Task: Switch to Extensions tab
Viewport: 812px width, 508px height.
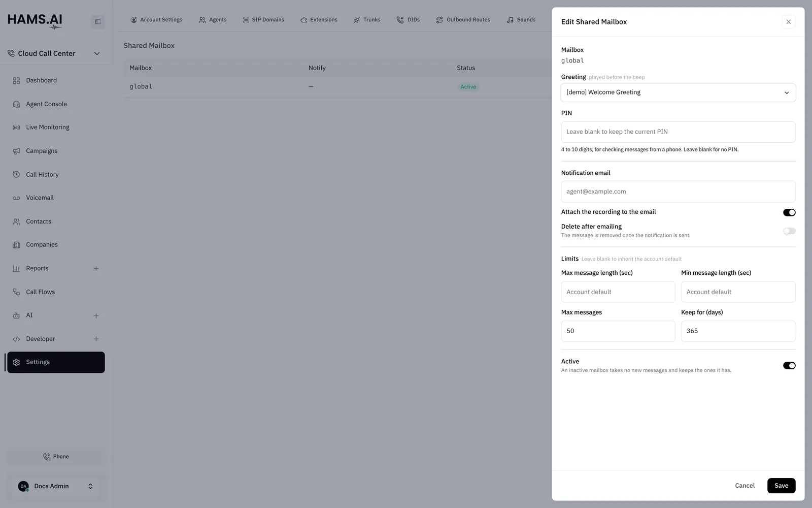Action: tap(319, 20)
